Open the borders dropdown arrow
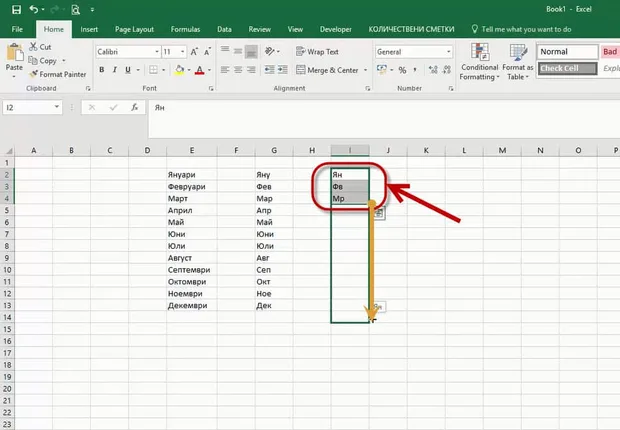The image size is (620, 430). [x=163, y=70]
